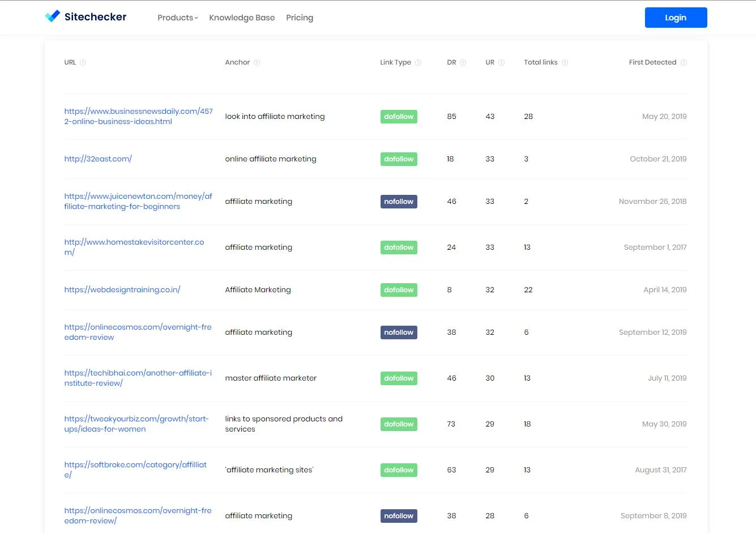
Task: Go to the Pricing page
Action: click(x=300, y=18)
